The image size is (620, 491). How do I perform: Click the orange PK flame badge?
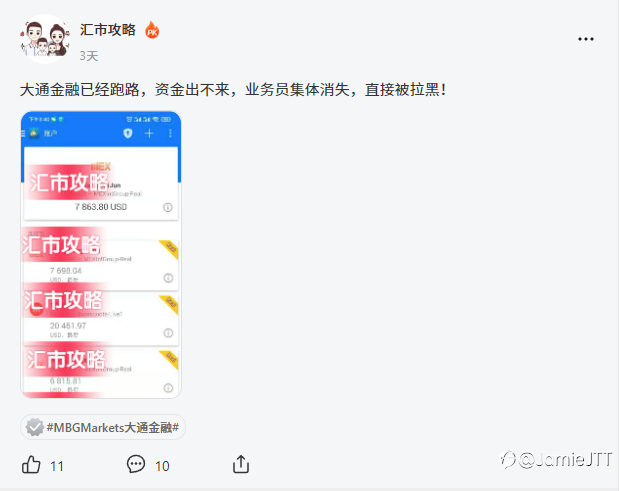coord(152,30)
